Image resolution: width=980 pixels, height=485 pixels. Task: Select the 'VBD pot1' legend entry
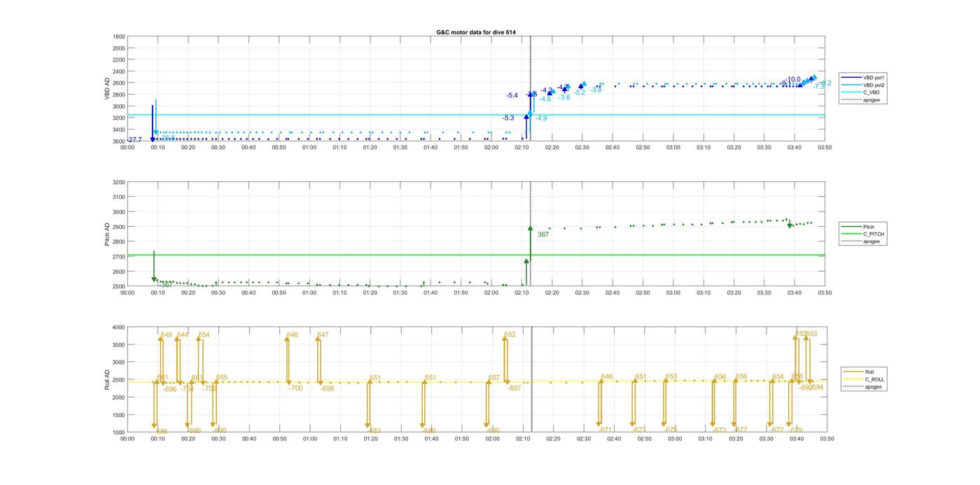click(x=874, y=78)
